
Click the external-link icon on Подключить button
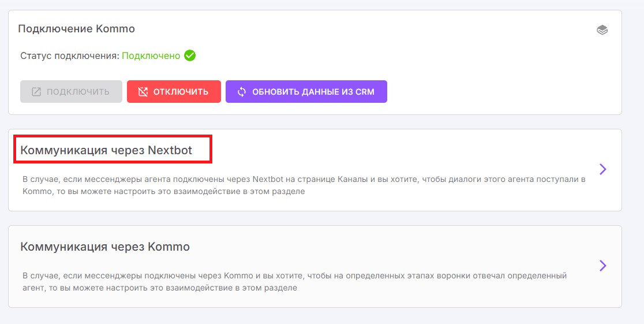click(36, 92)
